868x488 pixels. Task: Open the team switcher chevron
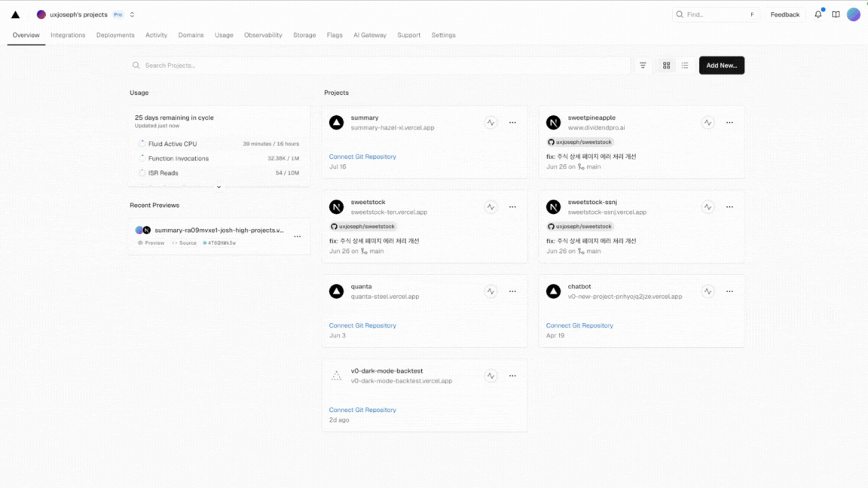(133, 15)
